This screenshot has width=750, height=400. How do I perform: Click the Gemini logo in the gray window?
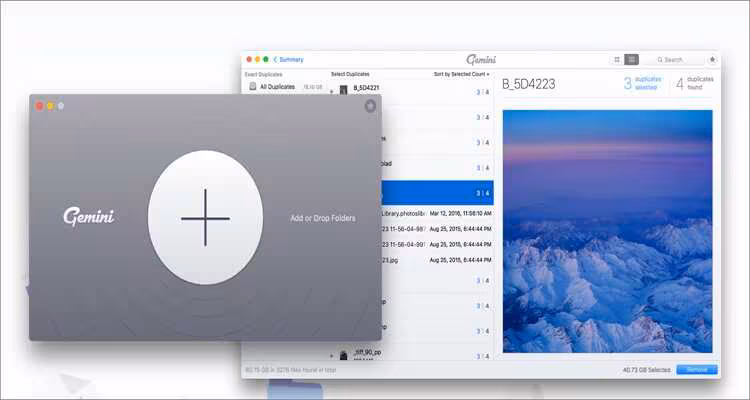(x=89, y=216)
